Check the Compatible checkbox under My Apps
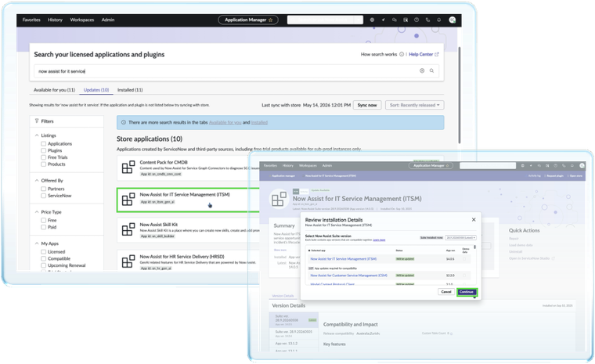Image resolution: width=595 pixels, height=364 pixels. click(44, 259)
